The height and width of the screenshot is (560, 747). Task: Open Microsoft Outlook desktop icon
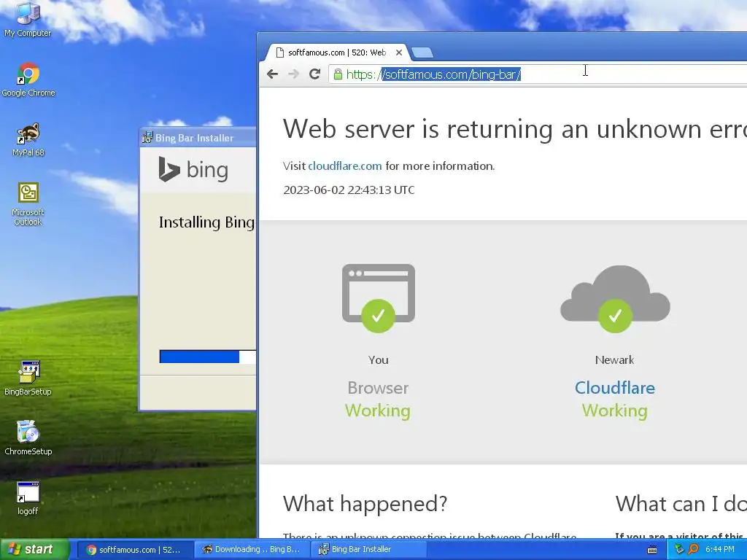pos(28,204)
